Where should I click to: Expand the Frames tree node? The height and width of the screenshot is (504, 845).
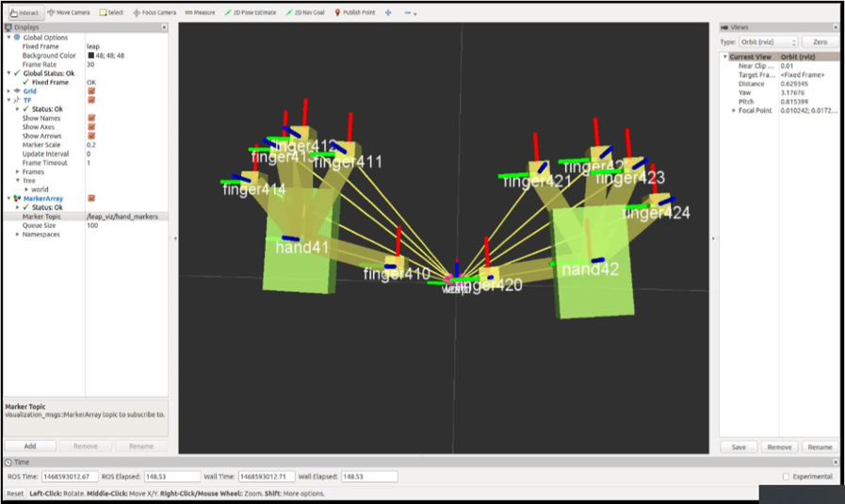tap(17, 171)
